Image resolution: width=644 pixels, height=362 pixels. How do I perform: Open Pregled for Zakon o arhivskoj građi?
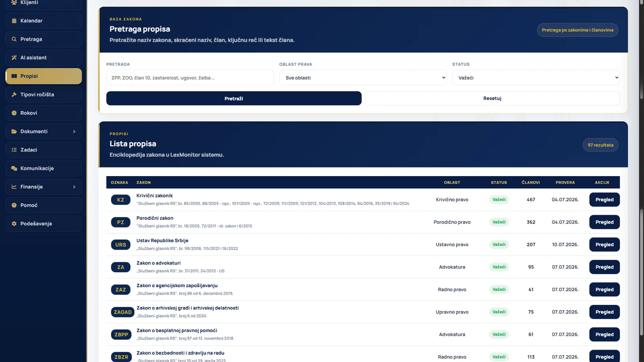(605, 313)
